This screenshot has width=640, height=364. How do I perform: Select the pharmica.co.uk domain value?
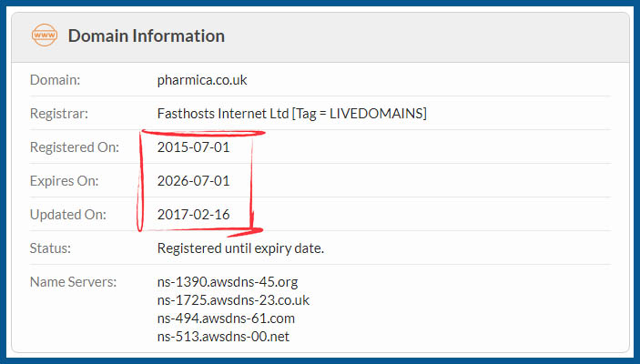tap(202, 80)
